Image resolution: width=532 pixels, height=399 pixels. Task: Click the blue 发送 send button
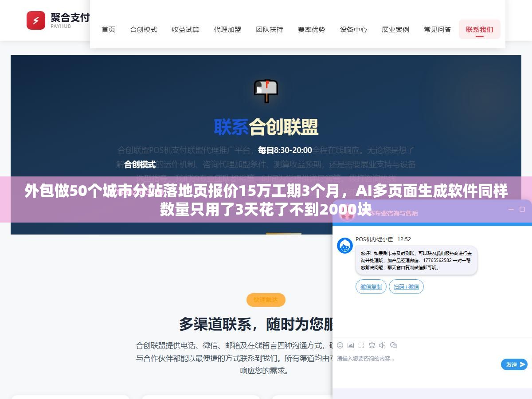(x=514, y=364)
